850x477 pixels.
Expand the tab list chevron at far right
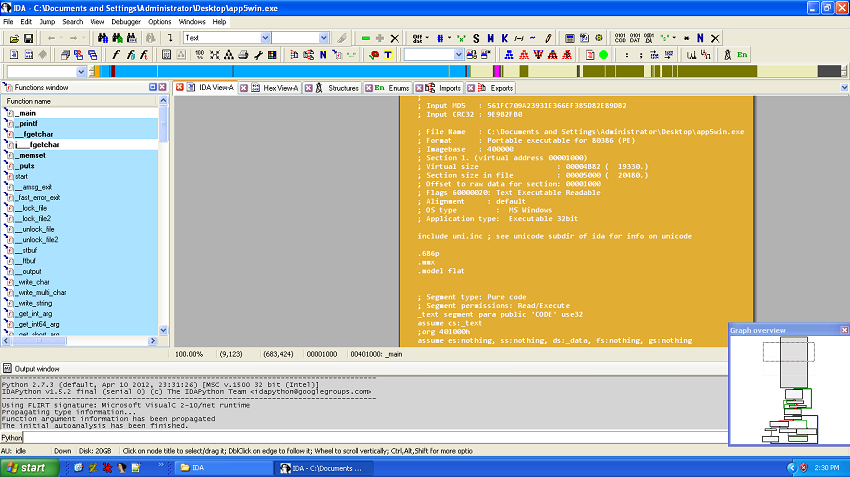point(844,88)
